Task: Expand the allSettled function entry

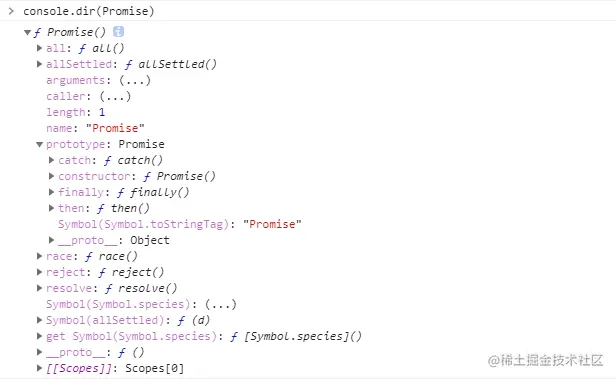Action: pyautogui.click(x=39, y=64)
